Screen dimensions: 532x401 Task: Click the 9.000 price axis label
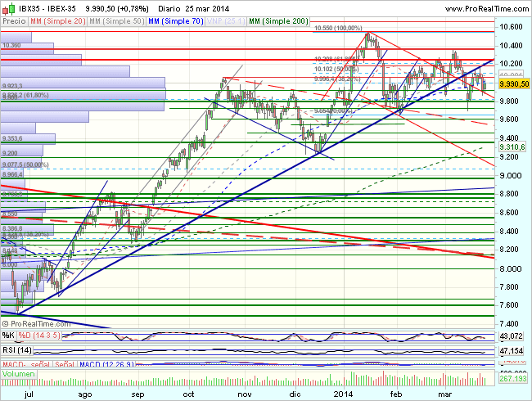511,175
